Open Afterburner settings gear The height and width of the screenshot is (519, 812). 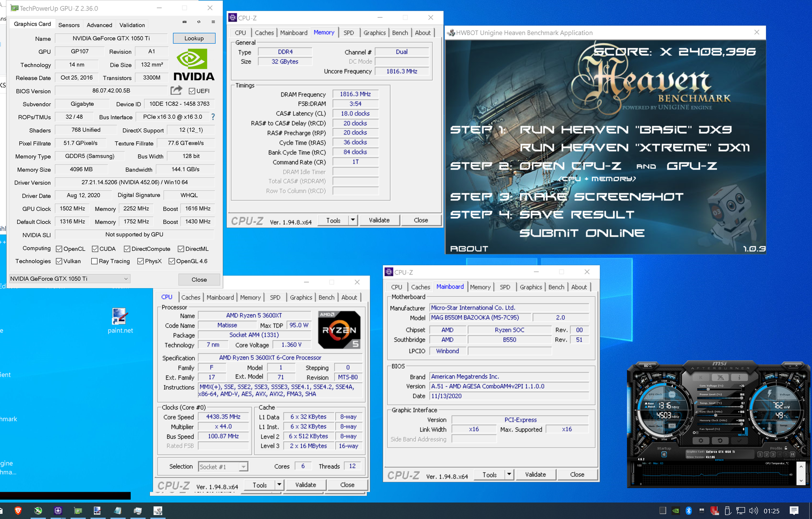[x=701, y=441]
